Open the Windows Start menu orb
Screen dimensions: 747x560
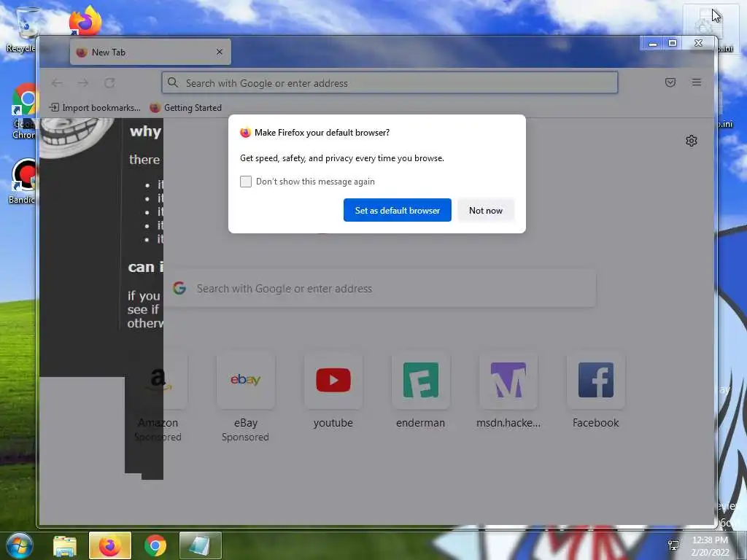click(x=18, y=545)
